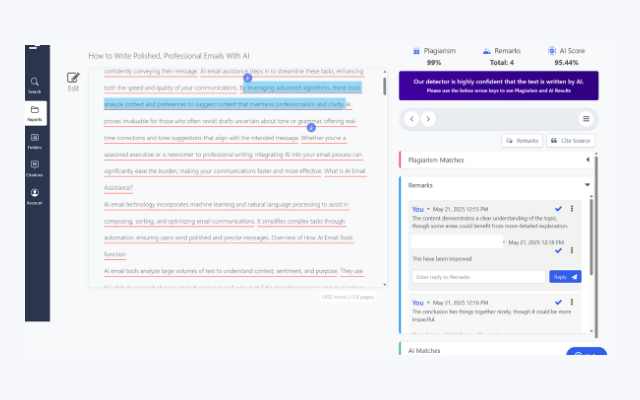The image size is (640, 400).
Task: Open options menu for 12:16 PM remark
Action: pyautogui.click(x=572, y=302)
